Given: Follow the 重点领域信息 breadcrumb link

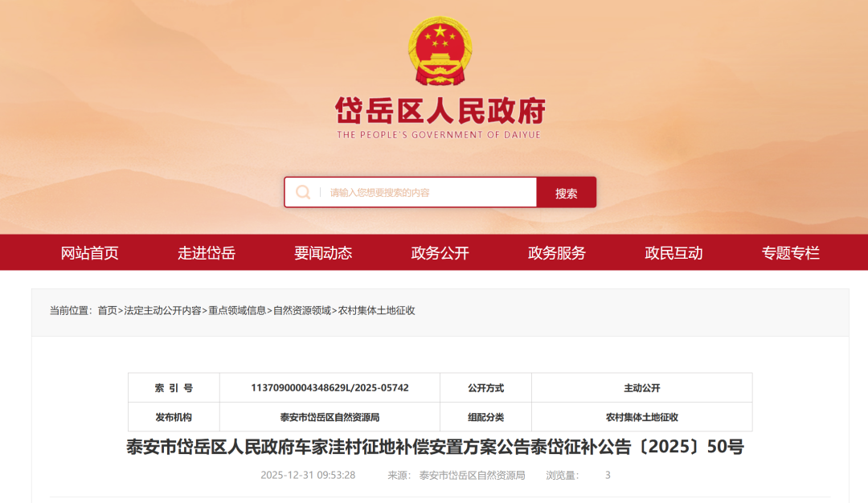Looking at the screenshot, I should (237, 310).
